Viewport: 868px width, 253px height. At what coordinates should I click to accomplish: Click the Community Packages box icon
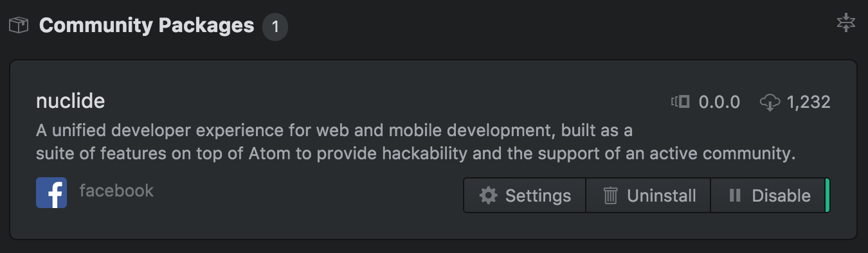(x=19, y=26)
